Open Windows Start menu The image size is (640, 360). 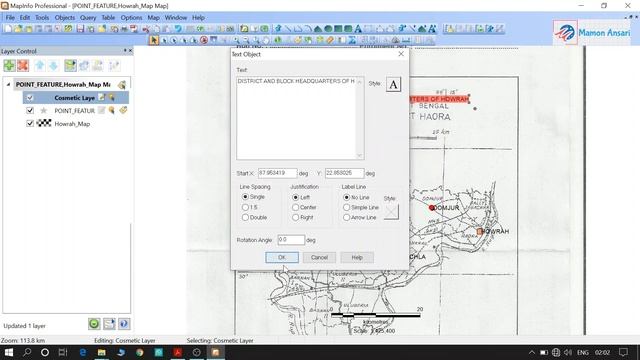point(9,352)
